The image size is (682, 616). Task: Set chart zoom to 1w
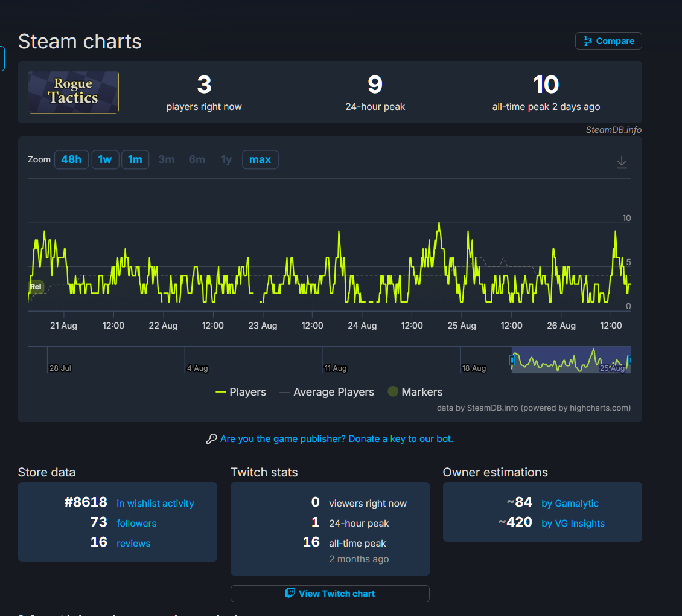pyautogui.click(x=105, y=160)
